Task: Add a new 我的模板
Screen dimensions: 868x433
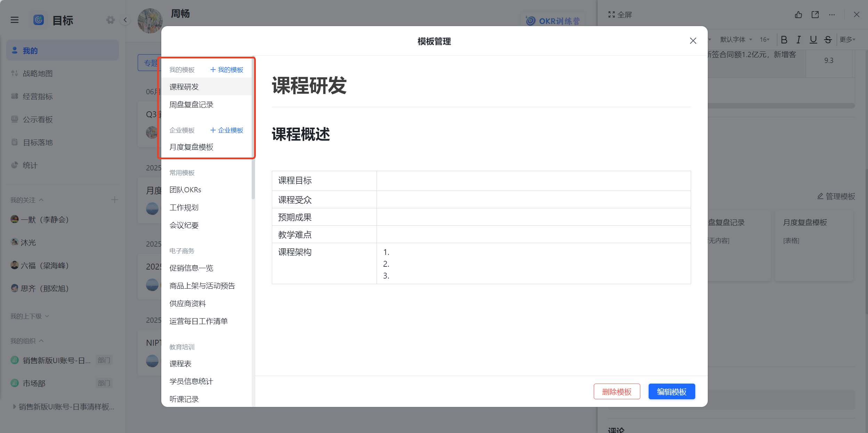Action: click(x=227, y=70)
